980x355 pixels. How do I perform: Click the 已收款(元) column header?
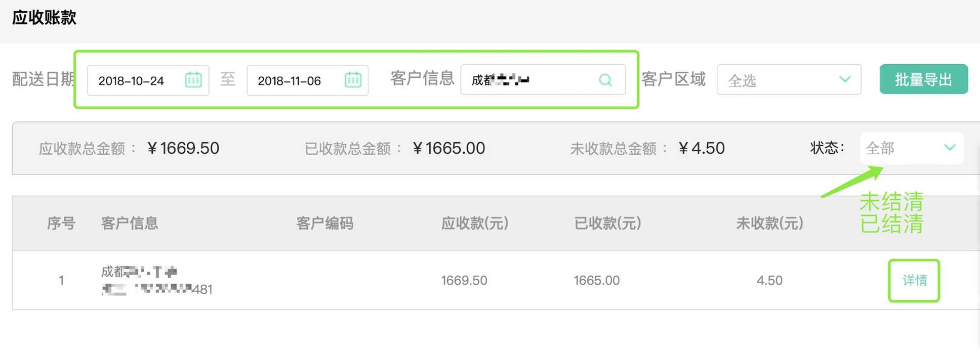point(607,223)
